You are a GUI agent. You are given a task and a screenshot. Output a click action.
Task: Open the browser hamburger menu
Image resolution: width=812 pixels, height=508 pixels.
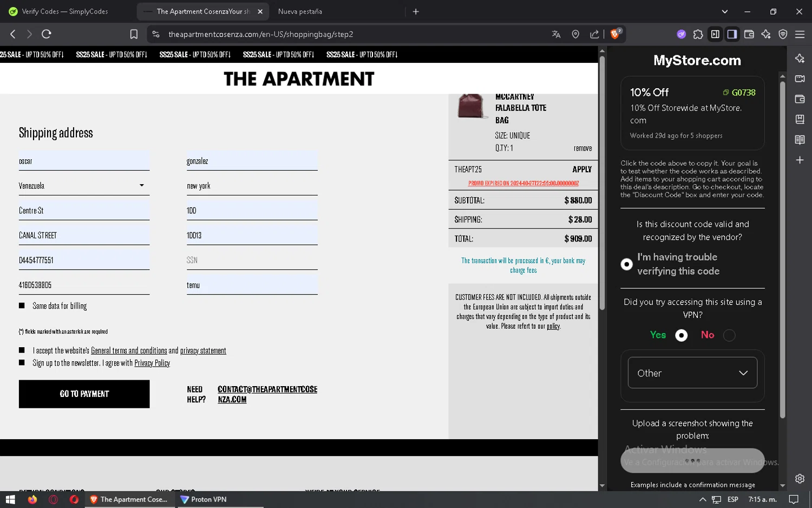(x=800, y=34)
